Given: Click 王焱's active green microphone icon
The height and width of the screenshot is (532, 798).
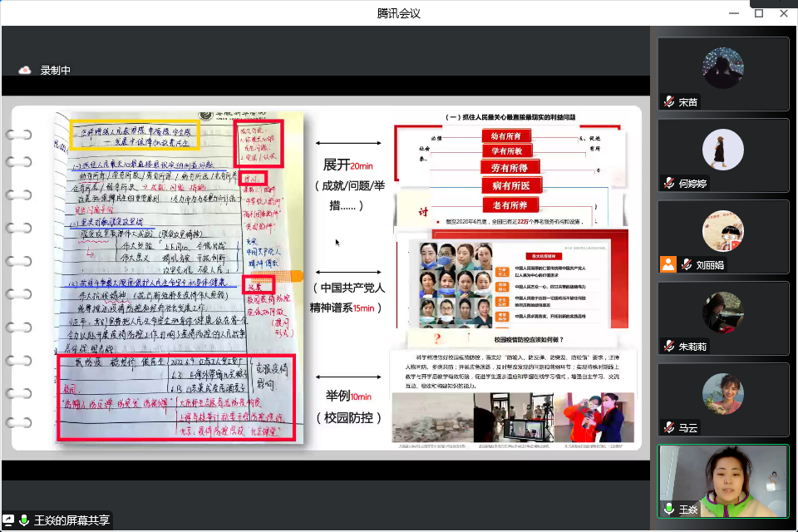Looking at the screenshot, I should click(x=668, y=509).
